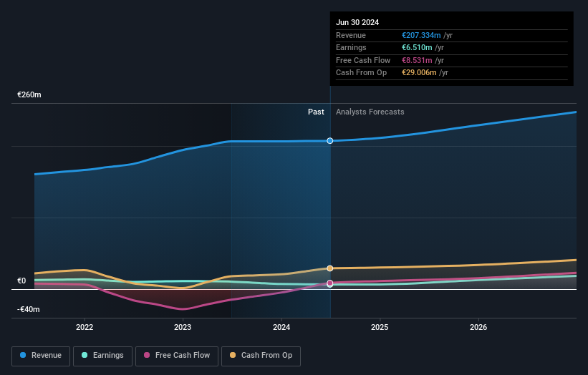Select the 2022 x-axis label
The height and width of the screenshot is (375, 588).
pyautogui.click(x=85, y=327)
